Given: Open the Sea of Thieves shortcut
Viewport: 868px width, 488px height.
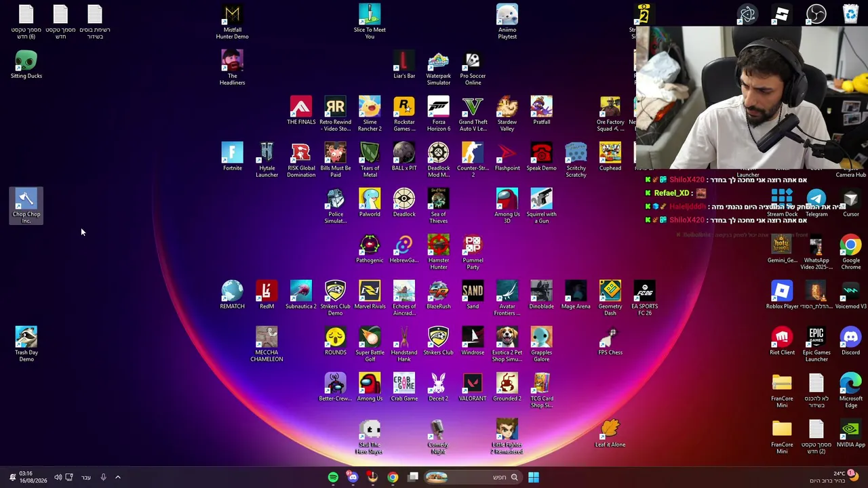Looking at the screenshot, I should coord(438,206).
